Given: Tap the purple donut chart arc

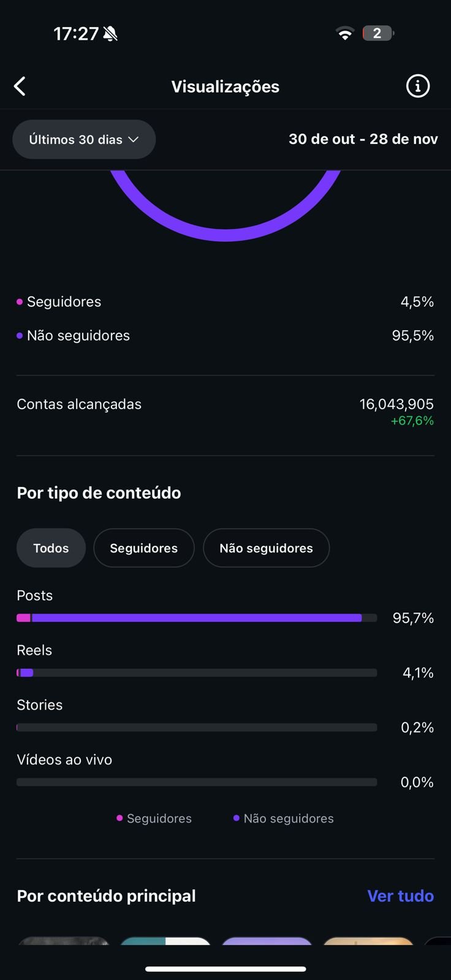Looking at the screenshot, I should [x=225, y=234].
